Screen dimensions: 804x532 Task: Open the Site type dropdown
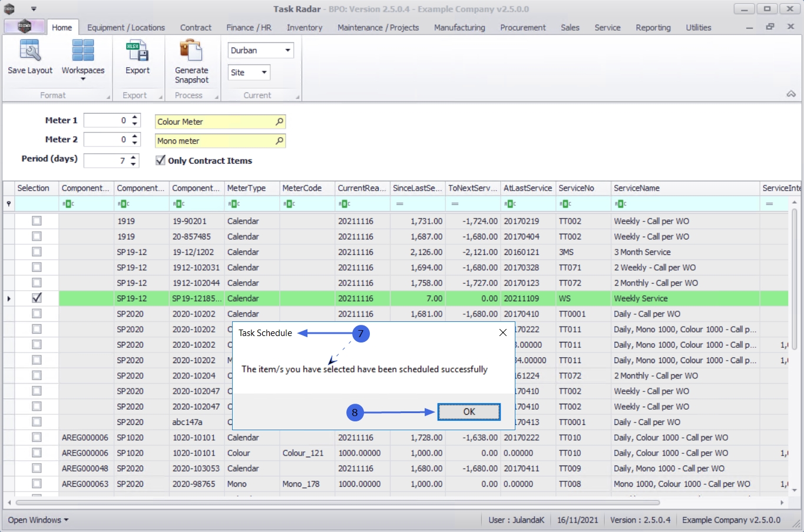pos(264,72)
